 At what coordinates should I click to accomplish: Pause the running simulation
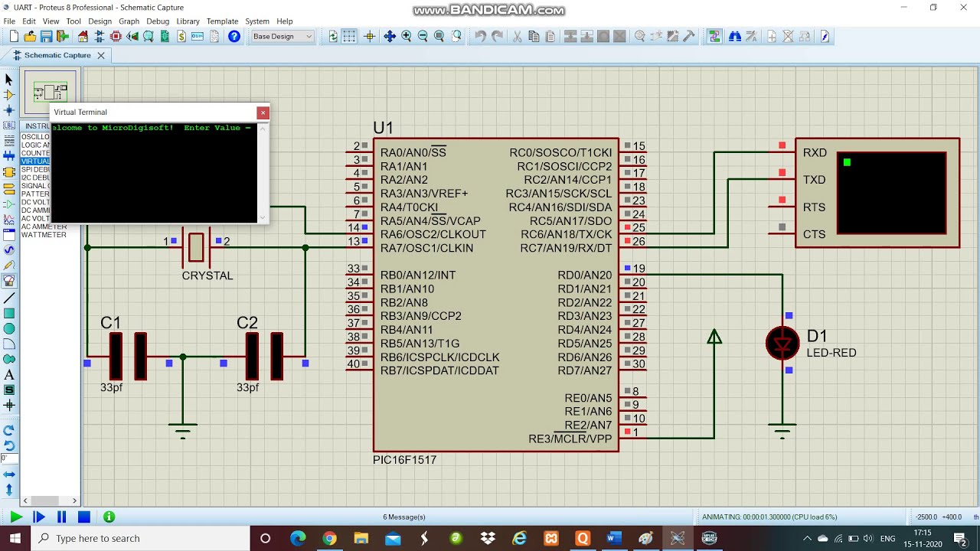(61, 517)
